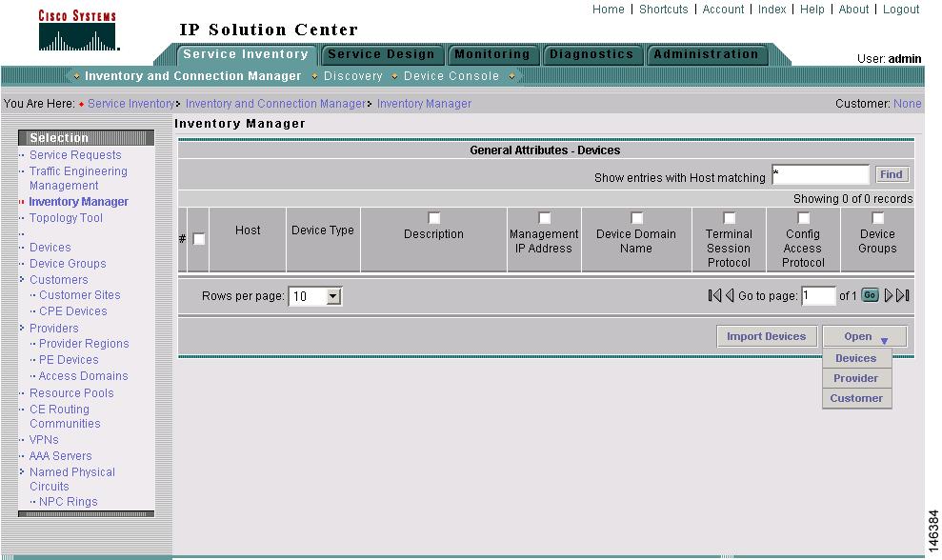Click Inventory and Connection Manager breadcrumb
942x560 pixels.
pyautogui.click(x=275, y=104)
